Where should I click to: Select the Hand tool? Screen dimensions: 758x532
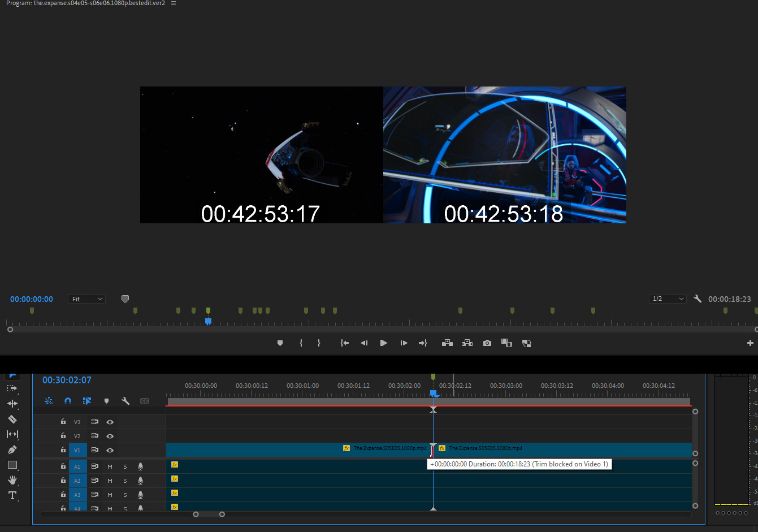click(12, 480)
